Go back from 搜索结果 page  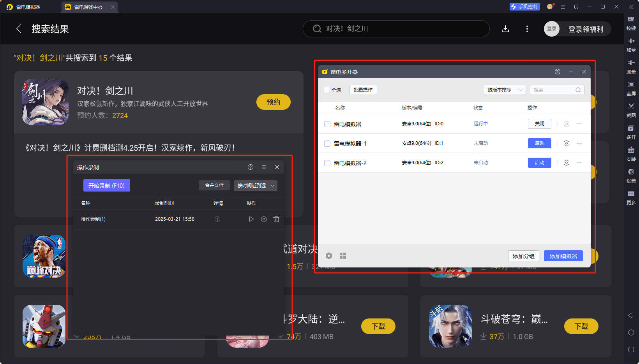tap(19, 29)
